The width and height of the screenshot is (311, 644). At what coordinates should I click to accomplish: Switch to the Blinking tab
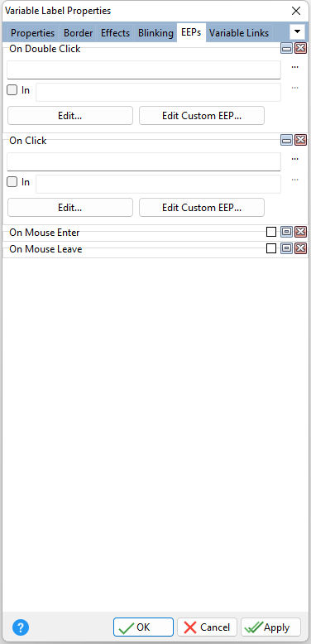pyautogui.click(x=155, y=33)
